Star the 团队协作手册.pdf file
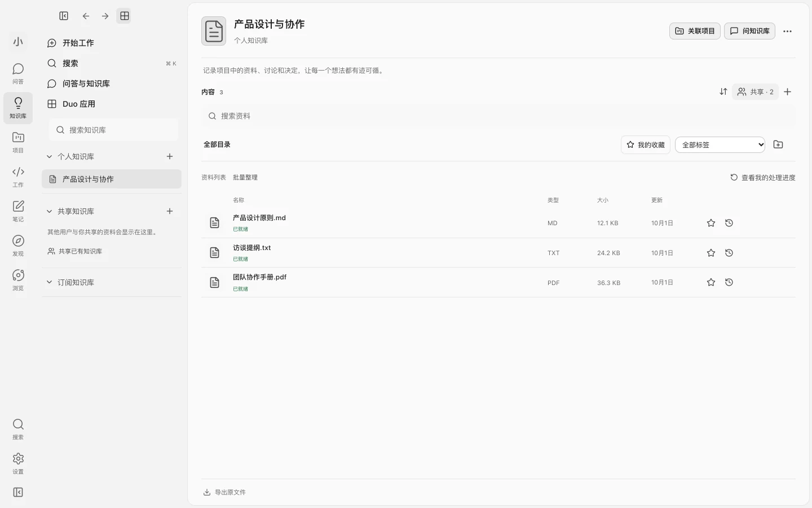The width and height of the screenshot is (812, 508). tap(711, 282)
